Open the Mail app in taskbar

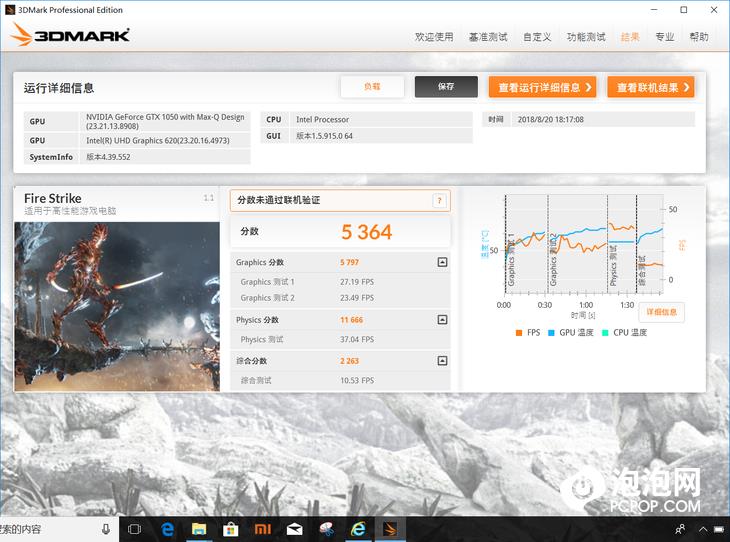point(294,529)
